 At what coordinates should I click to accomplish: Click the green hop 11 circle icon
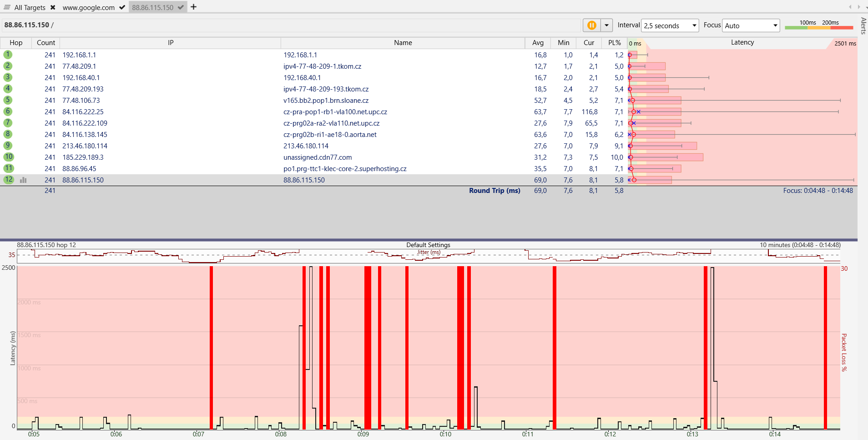coord(9,168)
